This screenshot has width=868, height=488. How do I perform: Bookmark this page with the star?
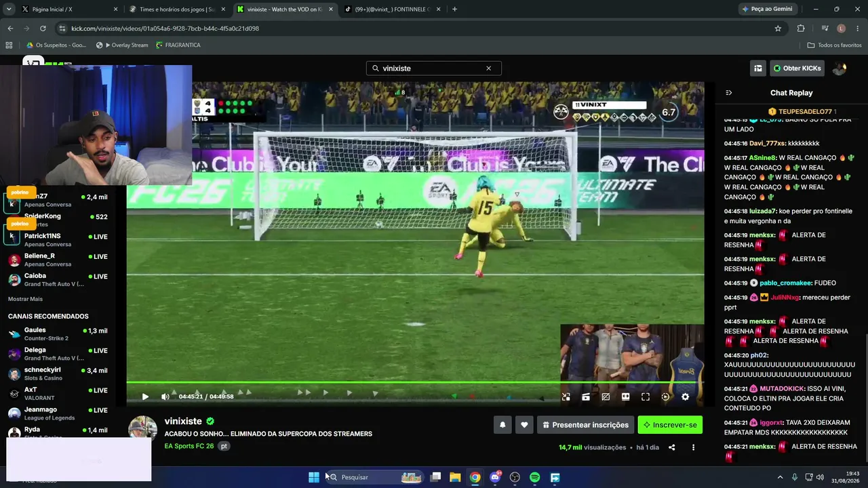778,28
